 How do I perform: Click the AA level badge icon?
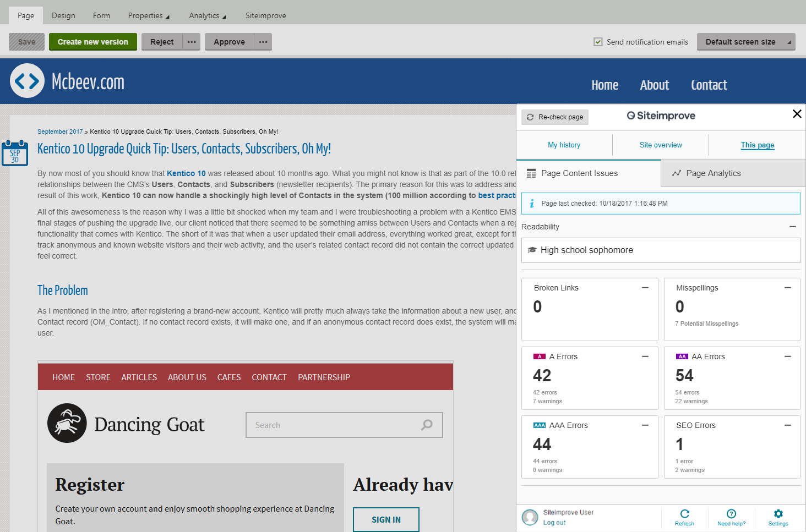[x=682, y=357]
